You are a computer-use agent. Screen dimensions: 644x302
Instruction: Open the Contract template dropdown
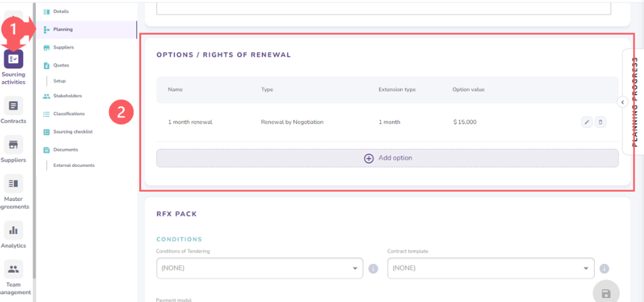tap(490, 268)
